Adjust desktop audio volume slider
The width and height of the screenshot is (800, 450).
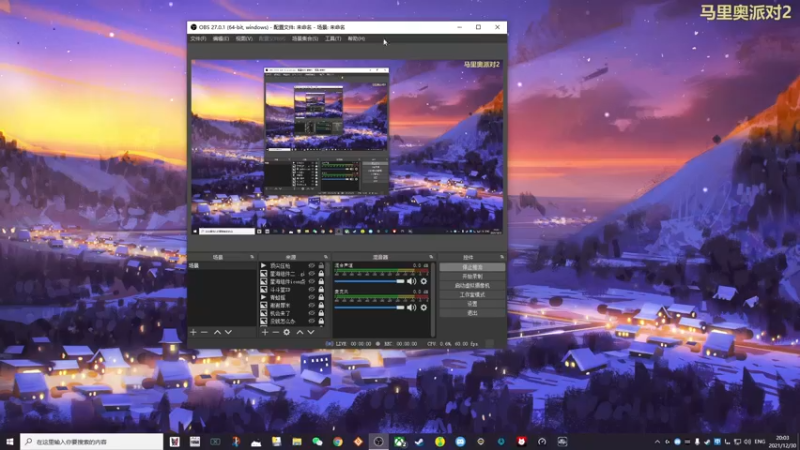click(x=369, y=281)
